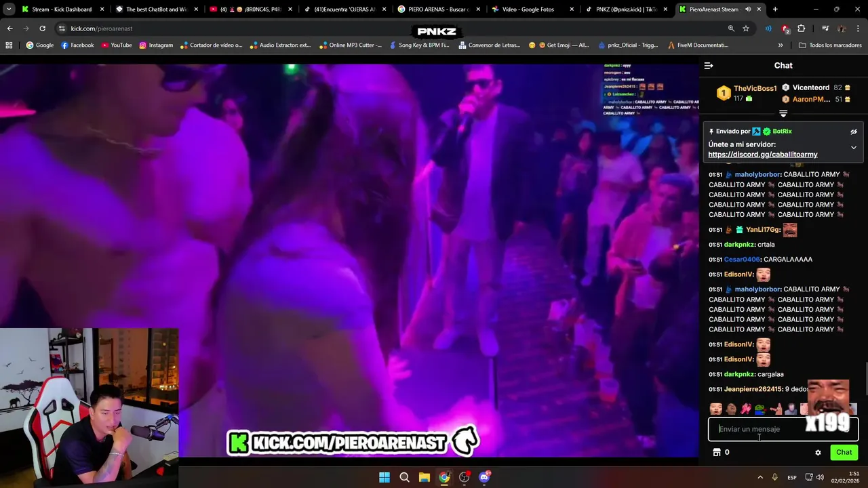
Task: Open the Kick shop points icon
Action: 717,452
